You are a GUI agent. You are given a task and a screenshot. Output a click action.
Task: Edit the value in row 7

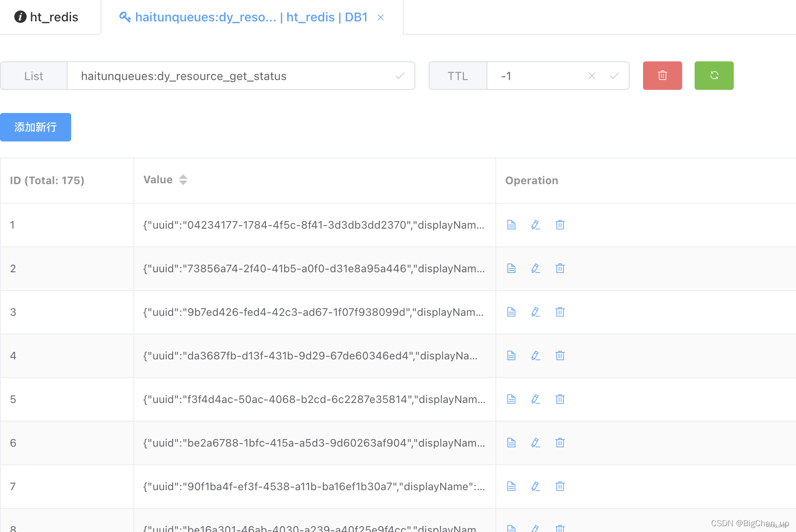click(536, 486)
